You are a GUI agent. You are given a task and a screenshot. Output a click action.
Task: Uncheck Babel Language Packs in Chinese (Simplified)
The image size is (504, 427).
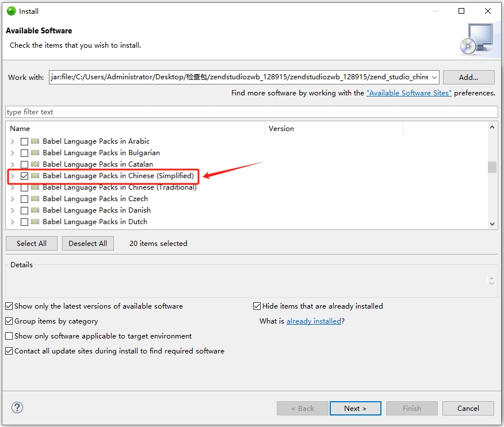(x=24, y=176)
